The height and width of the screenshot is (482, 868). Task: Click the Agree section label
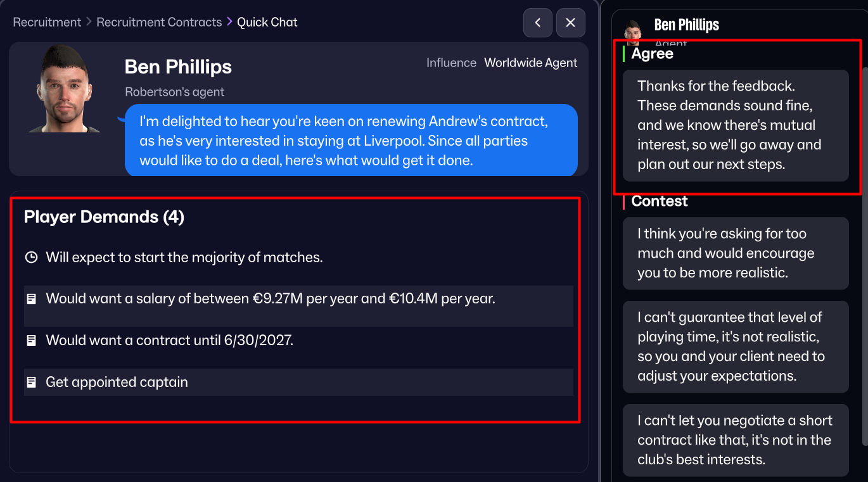[x=652, y=54]
